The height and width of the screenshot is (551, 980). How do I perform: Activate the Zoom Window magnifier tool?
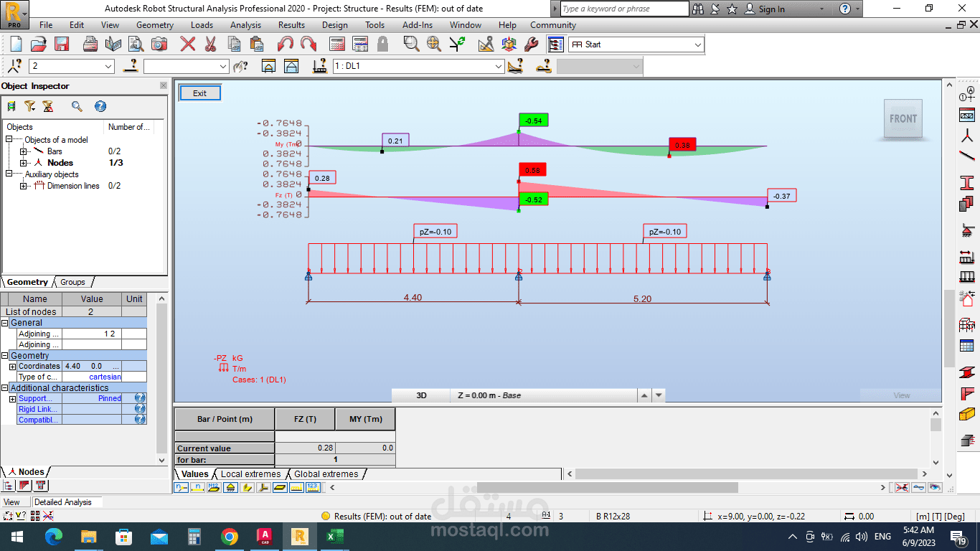tap(411, 44)
